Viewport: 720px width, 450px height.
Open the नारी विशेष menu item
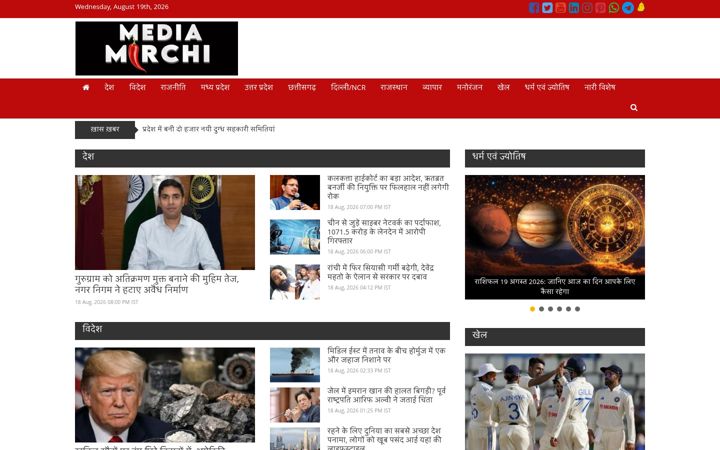[x=600, y=87]
